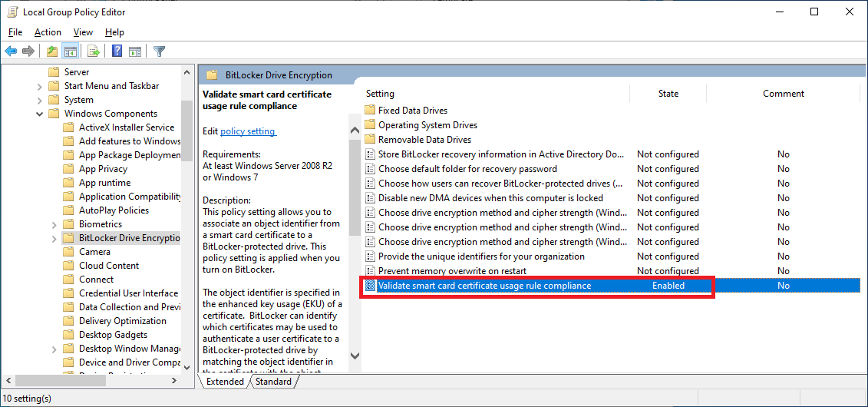Select Delivery Optimization tree item
Viewport: 868px width, 407px height.
tap(122, 321)
